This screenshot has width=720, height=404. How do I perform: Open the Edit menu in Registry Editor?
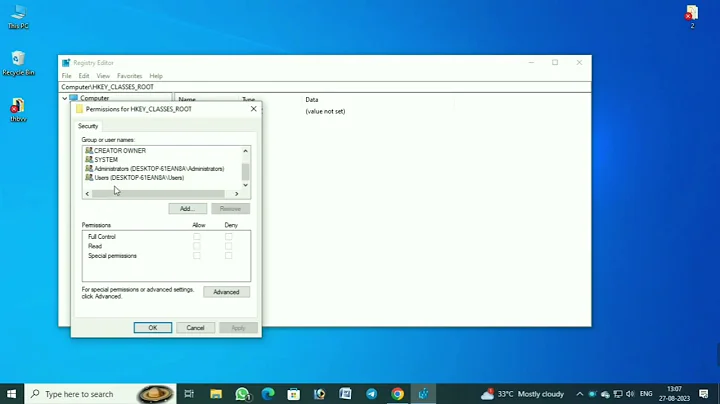(x=84, y=76)
